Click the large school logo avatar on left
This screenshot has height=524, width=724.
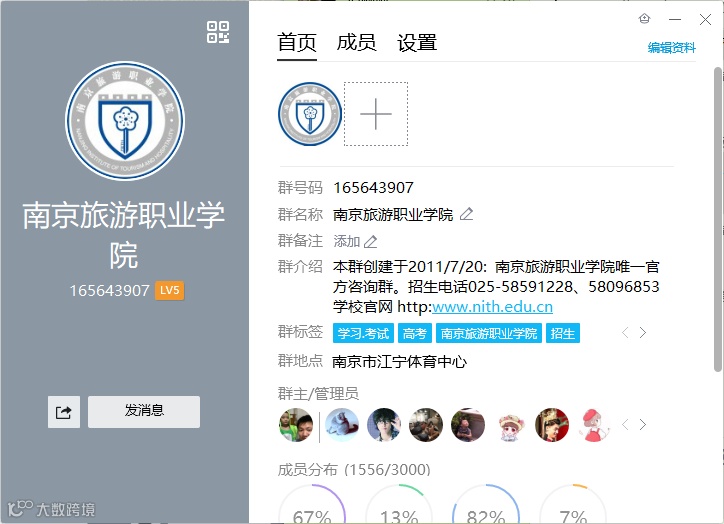[125, 120]
